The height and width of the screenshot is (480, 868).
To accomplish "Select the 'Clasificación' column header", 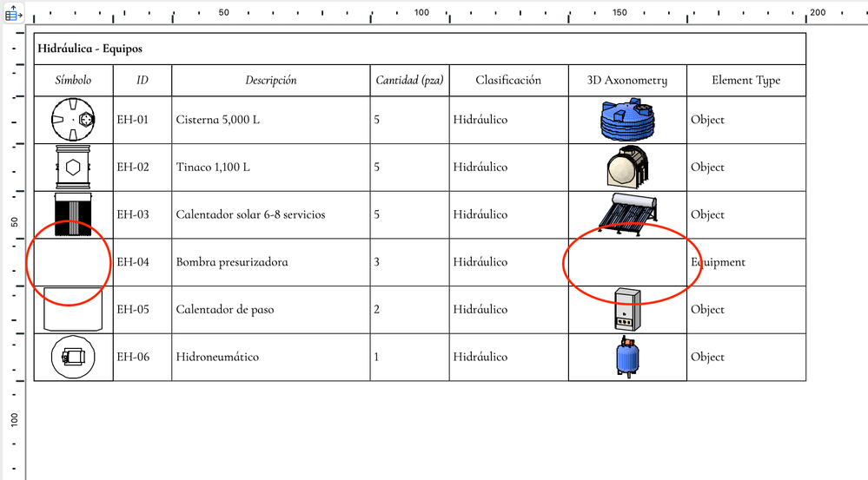I will point(508,80).
